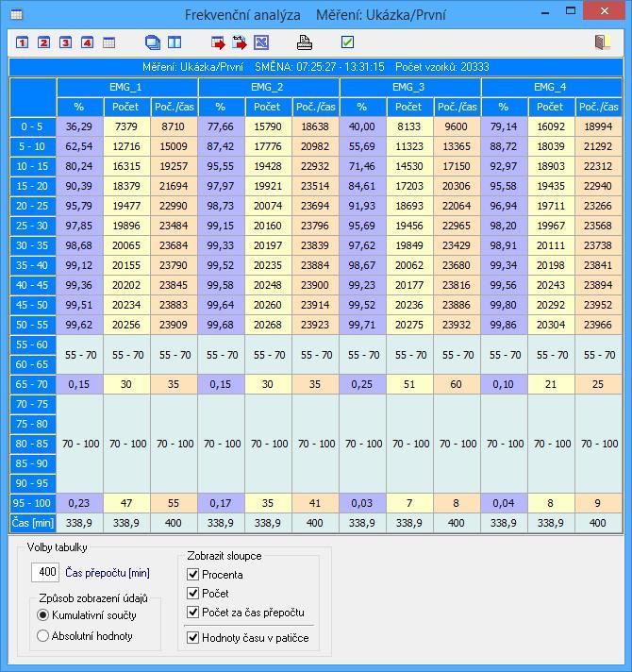Viewport: 632px width, 672px height.
Task: Click cell with value 18638
Action: tap(316, 126)
